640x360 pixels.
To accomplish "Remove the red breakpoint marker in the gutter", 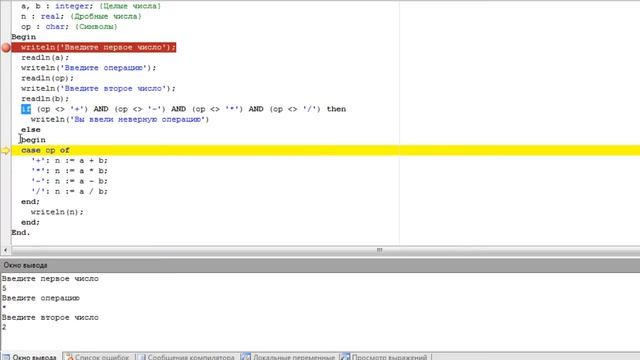I will coord(6,47).
